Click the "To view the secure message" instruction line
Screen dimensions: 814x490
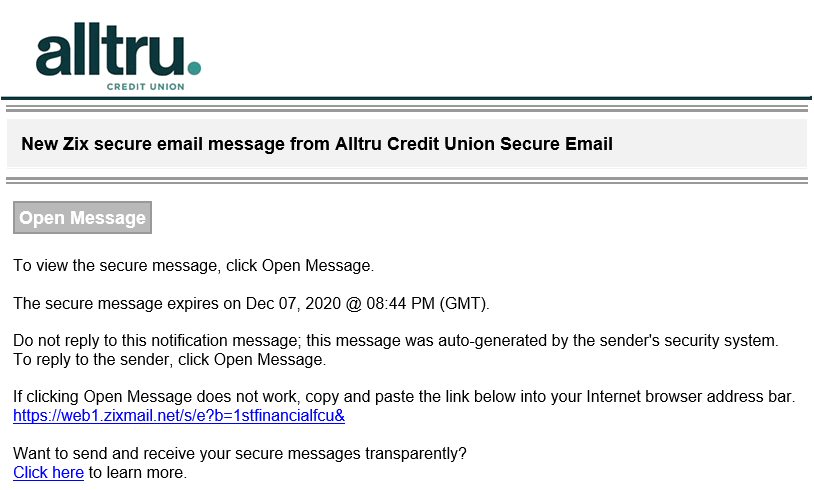coord(194,266)
